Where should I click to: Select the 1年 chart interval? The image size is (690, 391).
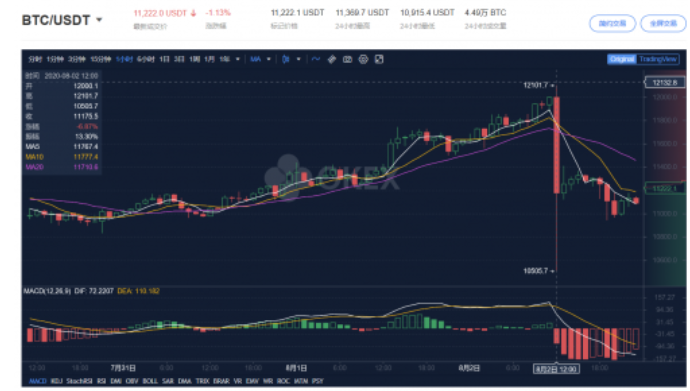point(224,59)
